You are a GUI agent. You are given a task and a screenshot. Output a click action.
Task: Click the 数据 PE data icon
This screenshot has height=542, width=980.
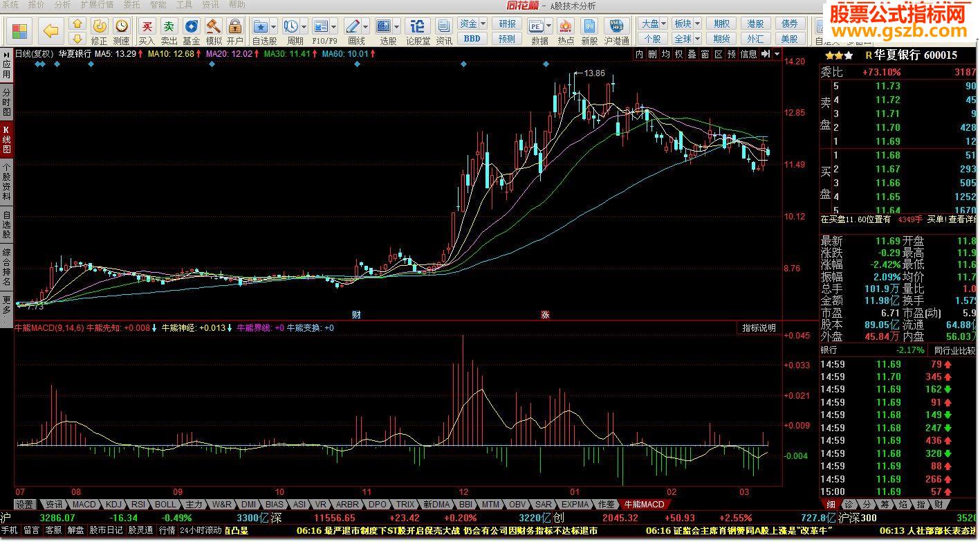[537, 27]
